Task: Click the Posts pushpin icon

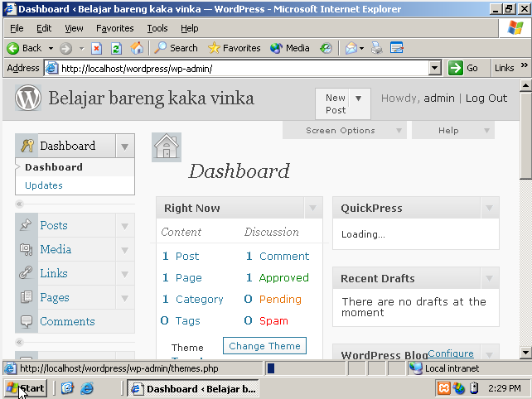Action: pos(26,225)
